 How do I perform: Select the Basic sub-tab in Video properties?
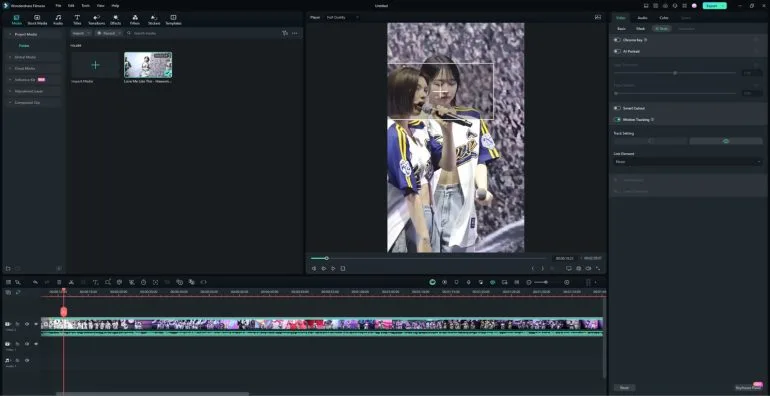tap(621, 28)
